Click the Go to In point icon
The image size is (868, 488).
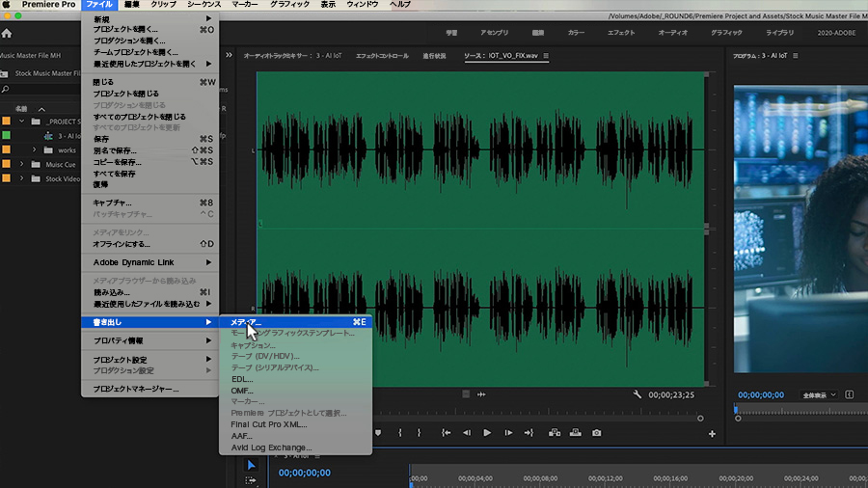[x=447, y=433]
